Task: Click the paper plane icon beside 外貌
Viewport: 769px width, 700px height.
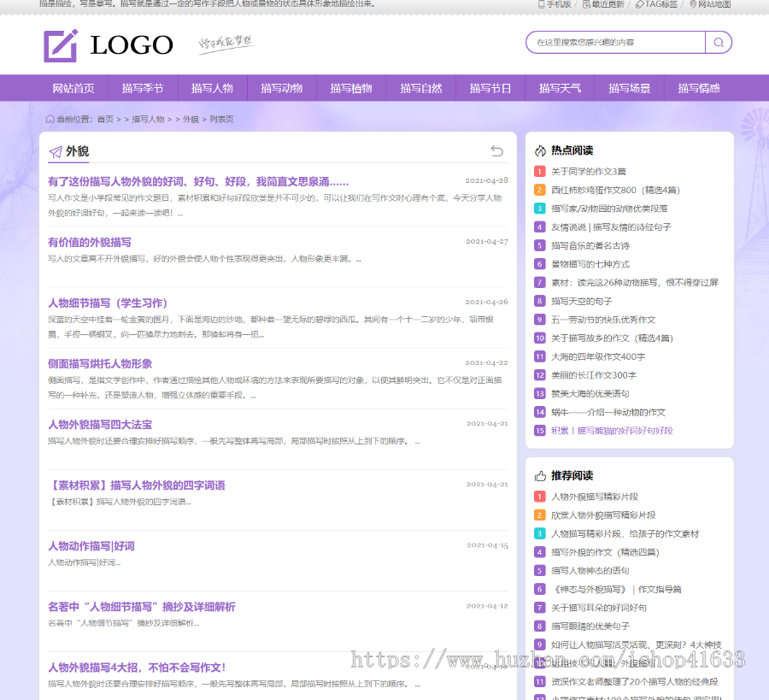Action: pyautogui.click(x=56, y=152)
